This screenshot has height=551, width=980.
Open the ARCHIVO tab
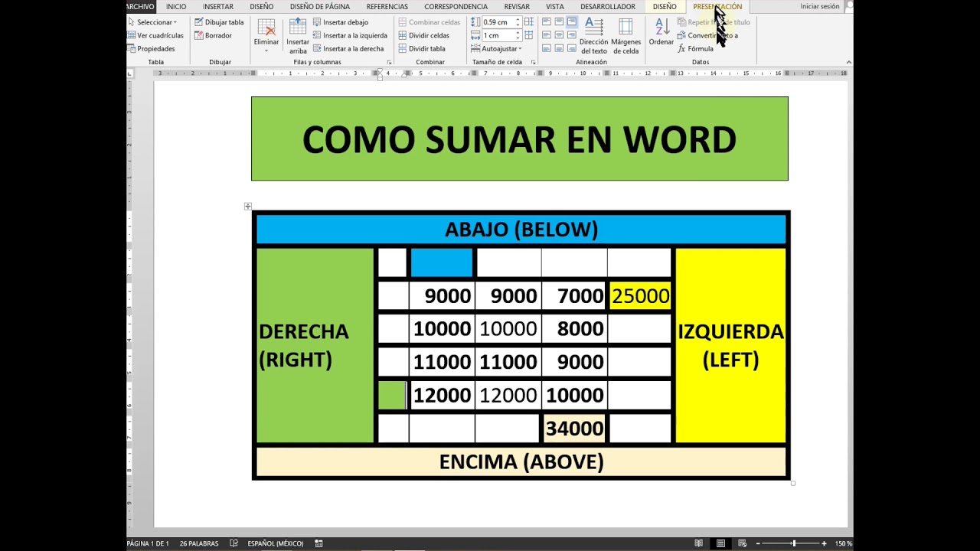coord(139,6)
